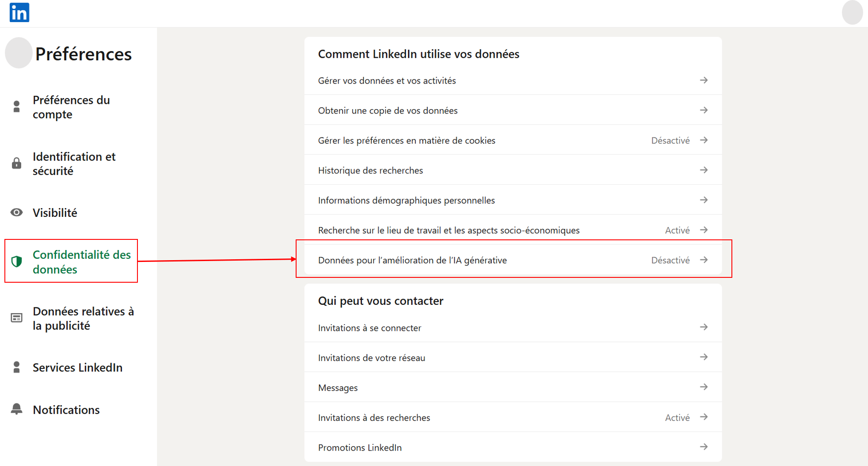868x466 pixels.
Task: Click the Activé status for Recherche sur le lieu de travail
Action: pyautogui.click(x=677, y=230)
